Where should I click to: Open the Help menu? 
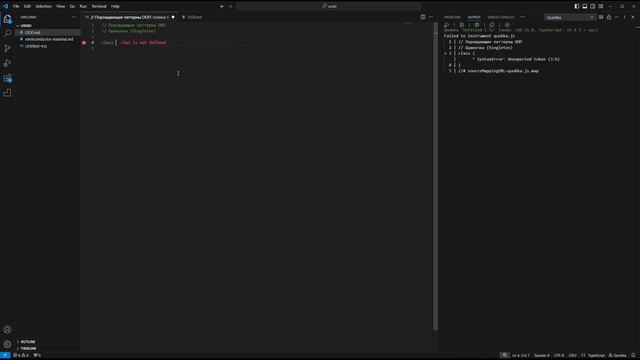115,6
